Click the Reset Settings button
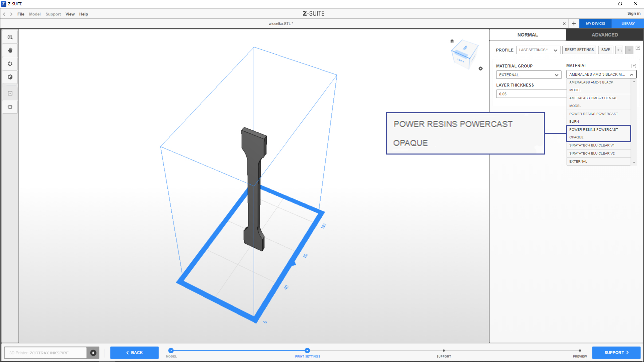This screenshot has width=644, height=362. 579,50
